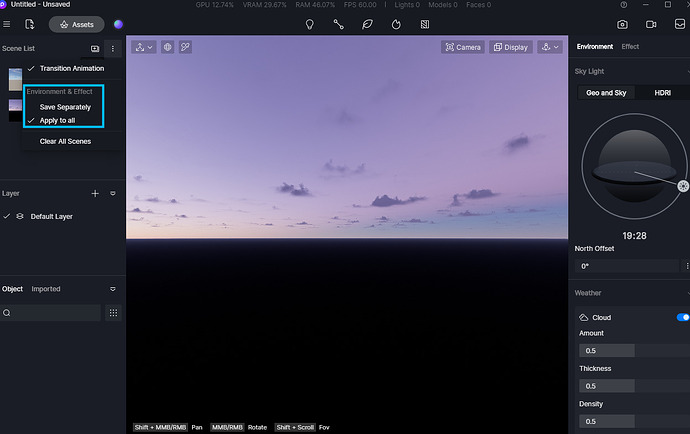
Task: Open the hamburger main menu
Action: tap(7, 24)
